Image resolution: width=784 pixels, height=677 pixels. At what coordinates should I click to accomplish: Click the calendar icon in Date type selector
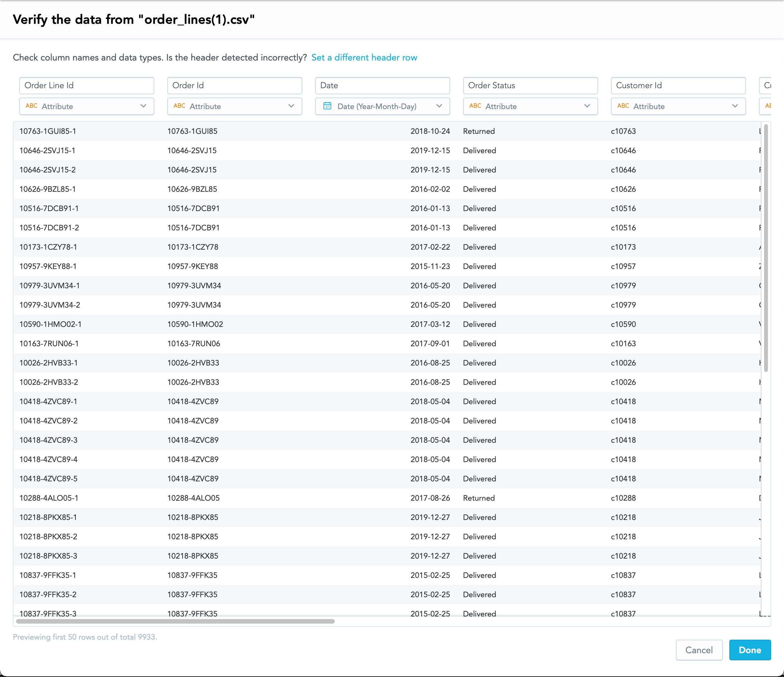coord(327,106)
